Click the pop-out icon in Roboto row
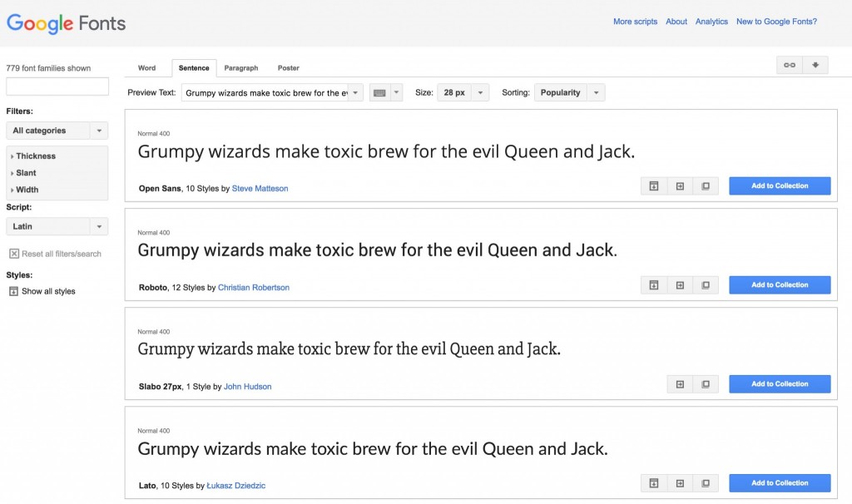 click(x=706, y=285)
